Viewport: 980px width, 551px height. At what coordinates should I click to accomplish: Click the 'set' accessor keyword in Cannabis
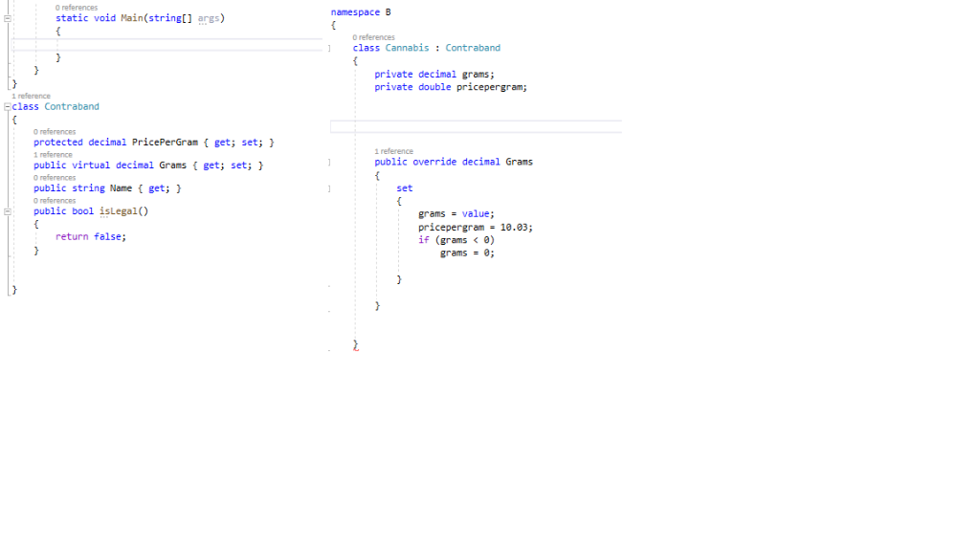click(405, 188)
